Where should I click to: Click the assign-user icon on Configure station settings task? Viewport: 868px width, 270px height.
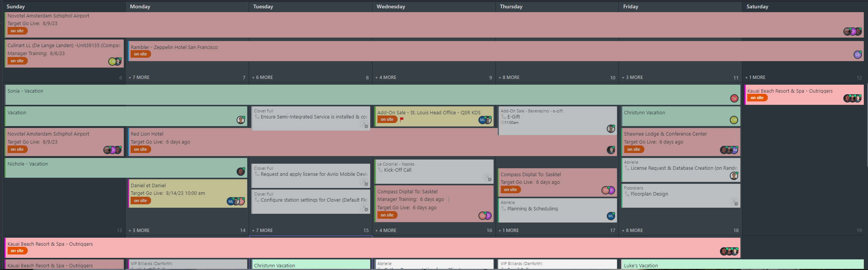(x=364, y=208)
